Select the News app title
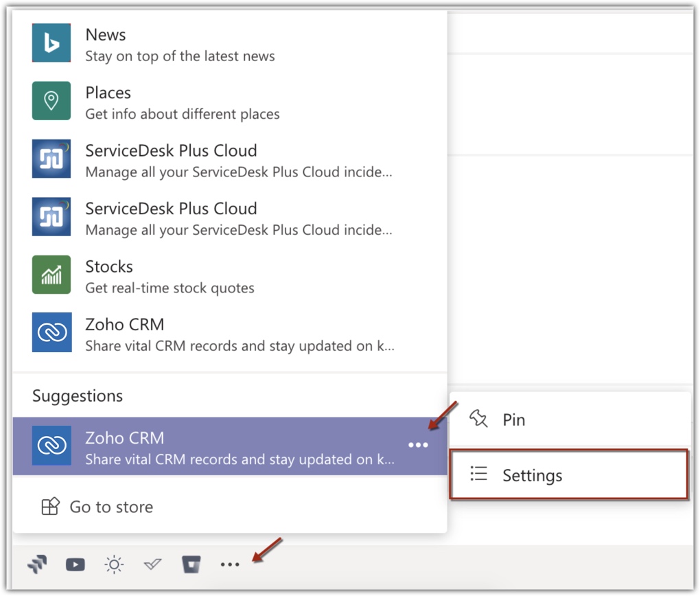This screenshot has height=596, width=700. pos(106,34)
